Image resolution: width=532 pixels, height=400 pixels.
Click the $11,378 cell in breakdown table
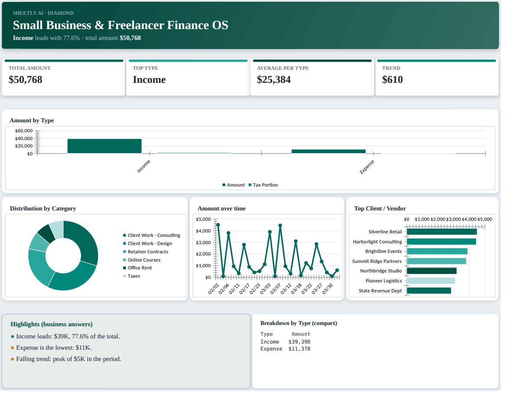[300, 349]
